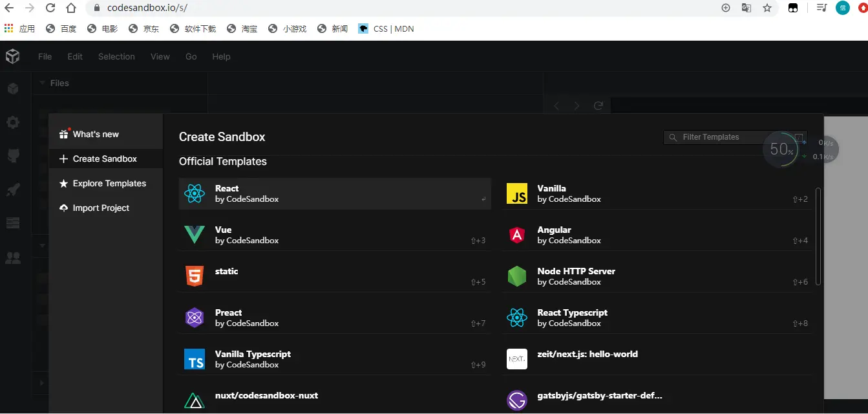Open the Selection menu
This screenshot has height=414, width=868.
click(x=116, y=56)
